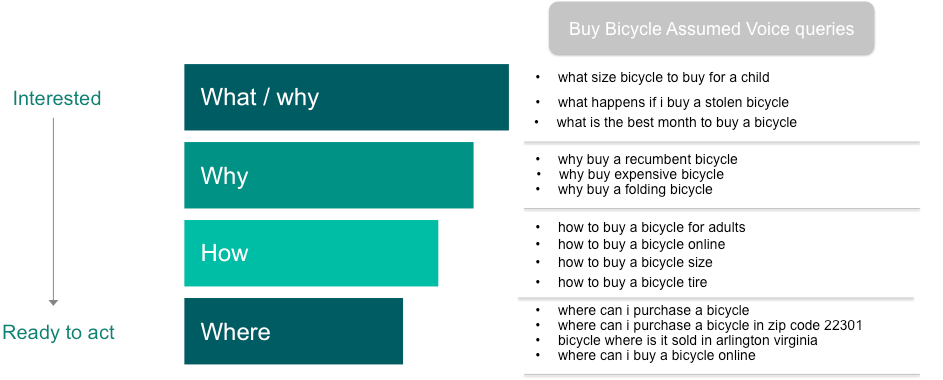The image size is (943, 380).
Task: Select 'how to buy a bicycle online'
Action: click(641, 245)
